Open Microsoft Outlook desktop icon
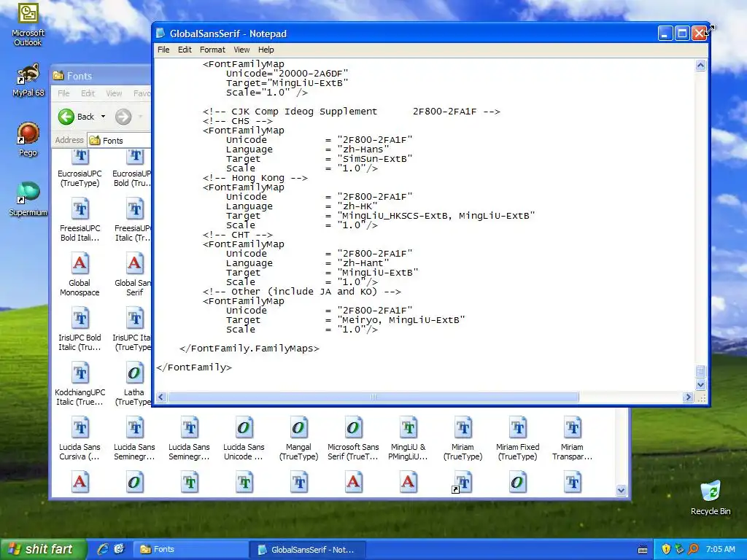Image resolution: width=747 pixels, height=560 pixels. coord(28,25)
